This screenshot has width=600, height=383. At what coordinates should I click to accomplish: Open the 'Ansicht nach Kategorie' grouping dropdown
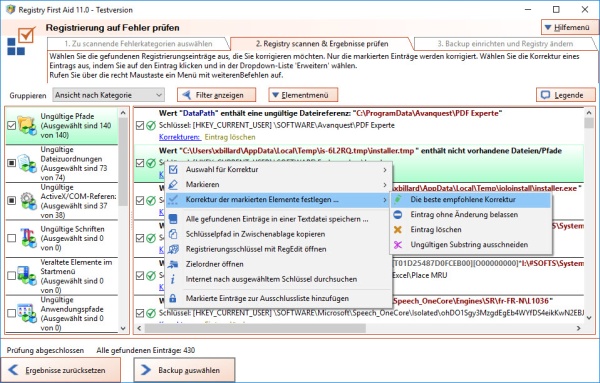(x=108, y=95)
